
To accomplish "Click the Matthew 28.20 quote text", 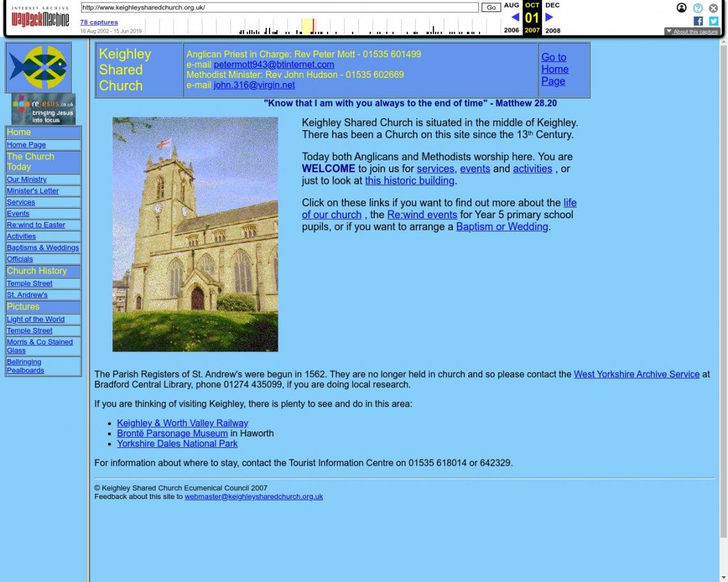I will (411, 103).
